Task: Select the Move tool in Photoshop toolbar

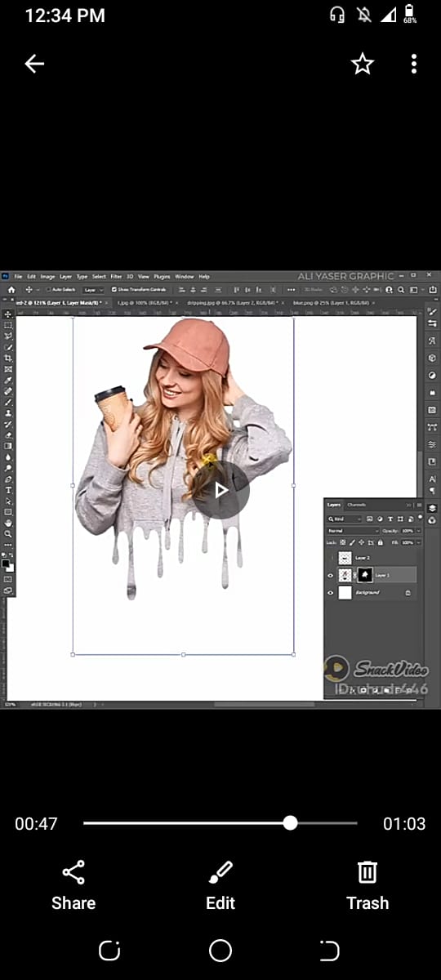Action: pyautogui.click(x=9, y=314)
